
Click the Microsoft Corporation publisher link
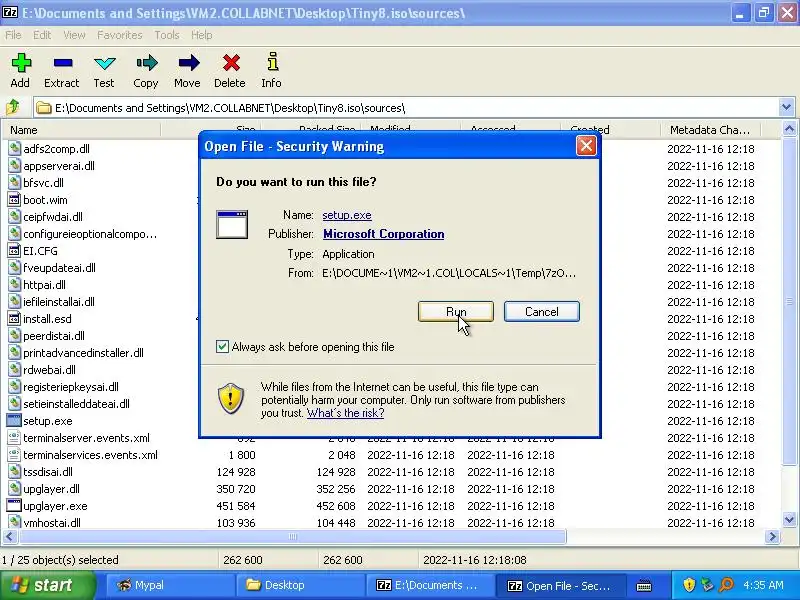click(384, 234)
